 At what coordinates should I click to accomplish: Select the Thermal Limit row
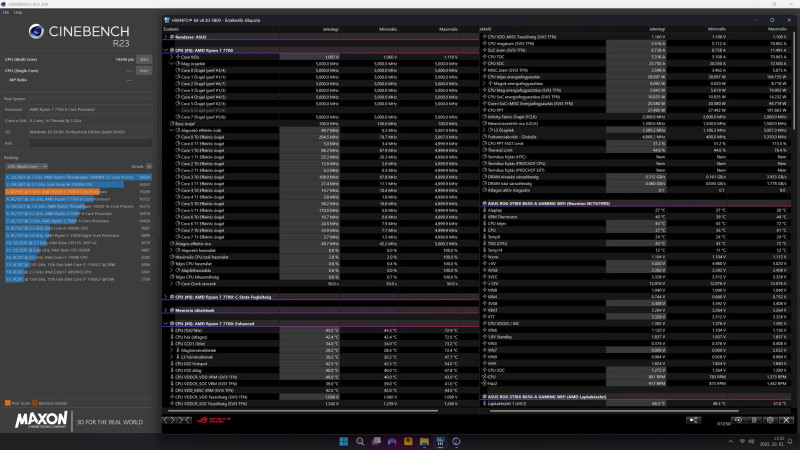click(636, 150)
